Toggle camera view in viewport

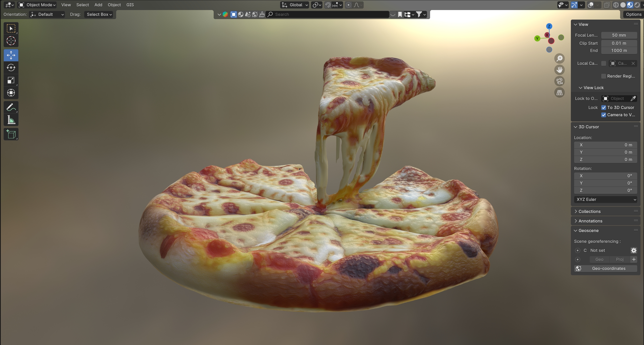(559, 81)
